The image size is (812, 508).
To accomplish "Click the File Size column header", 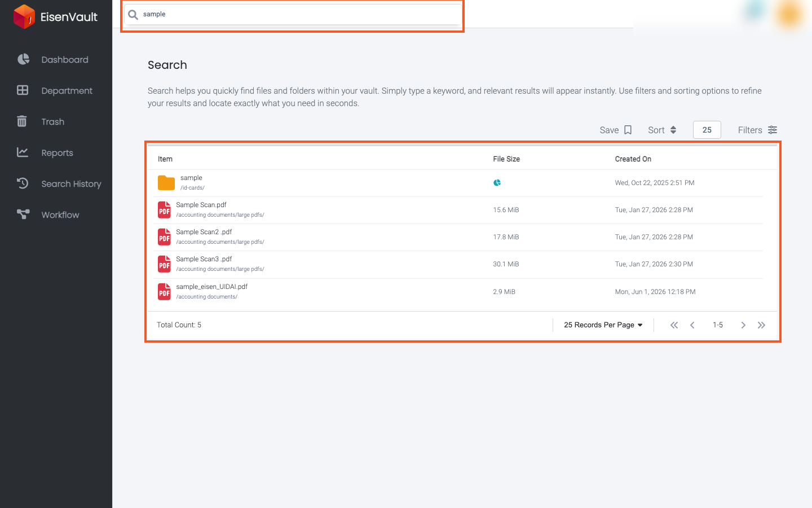I will pos(506,159).
